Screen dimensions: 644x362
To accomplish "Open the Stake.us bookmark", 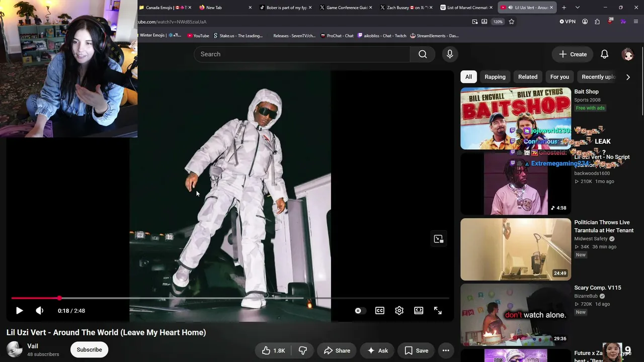I will click(x=238, y=36).
